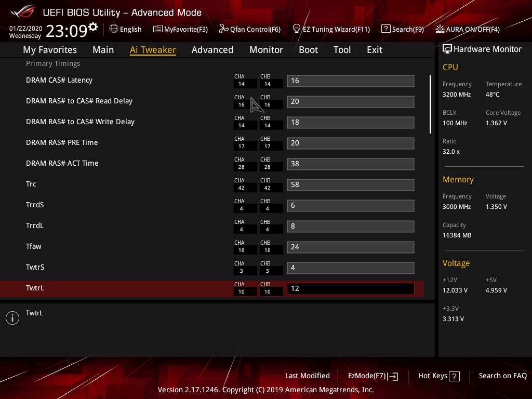Open Search on FAQ
This screenshot has height=399, width=532.
(x=503, y=376)
